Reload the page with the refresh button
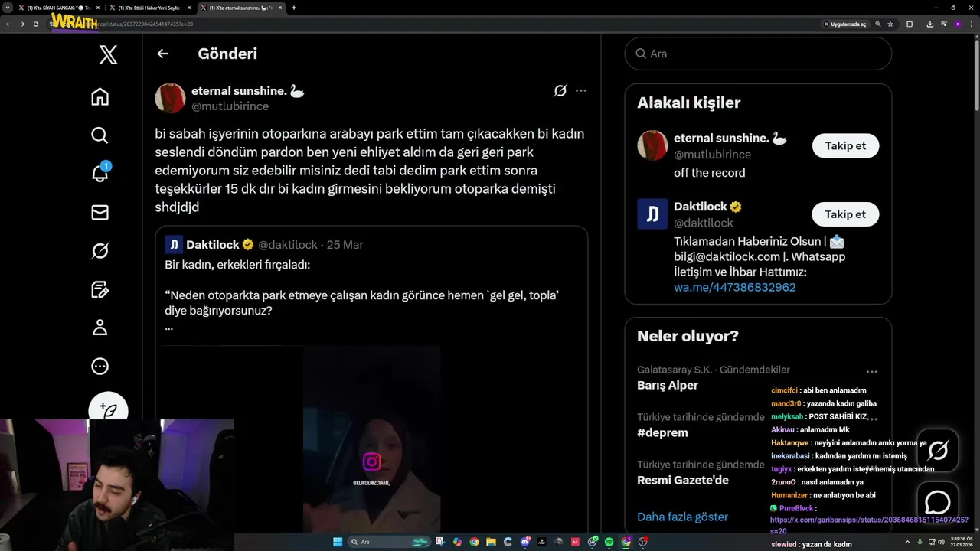 click(35, 24)
